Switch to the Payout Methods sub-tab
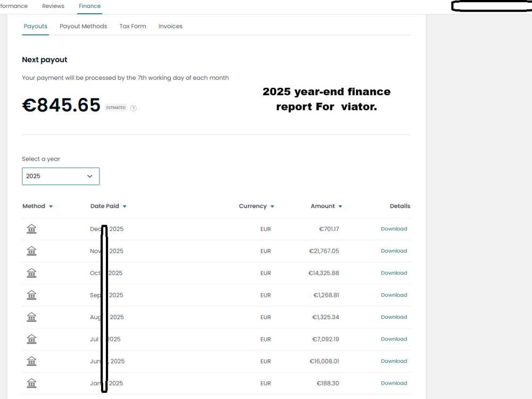The height and width of the screenshot is (399, 532). click(84, 26)
